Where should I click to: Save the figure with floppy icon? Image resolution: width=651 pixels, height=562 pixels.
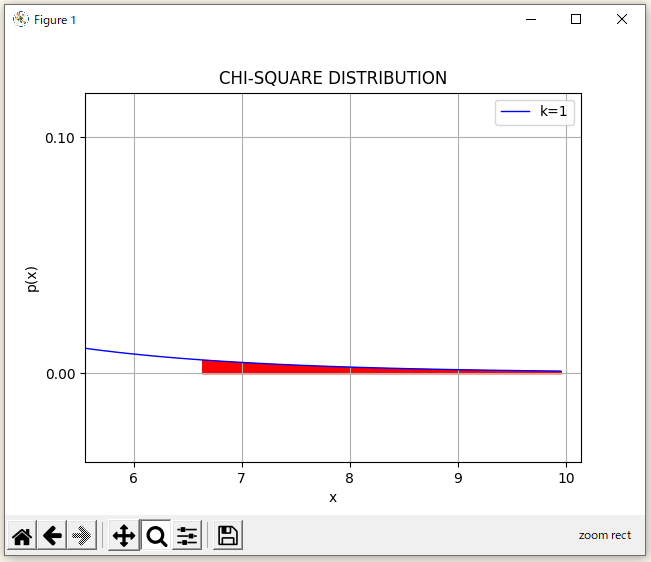[228, 536]
